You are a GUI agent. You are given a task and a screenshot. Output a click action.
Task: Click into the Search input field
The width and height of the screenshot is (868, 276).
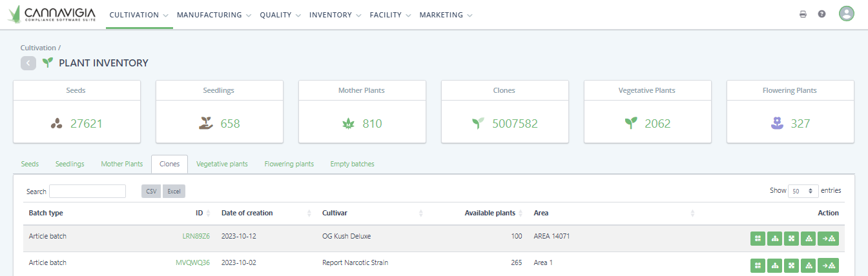(87, 192)
